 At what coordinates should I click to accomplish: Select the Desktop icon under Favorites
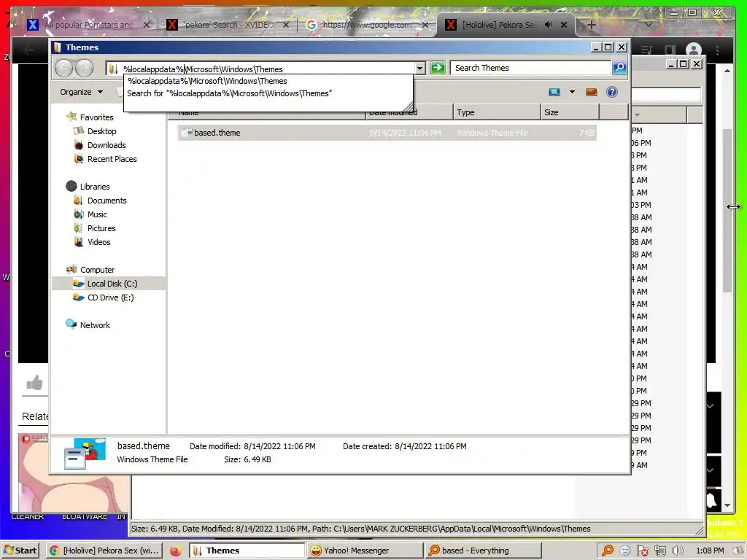pyautogui.click(x=79, y=131)
